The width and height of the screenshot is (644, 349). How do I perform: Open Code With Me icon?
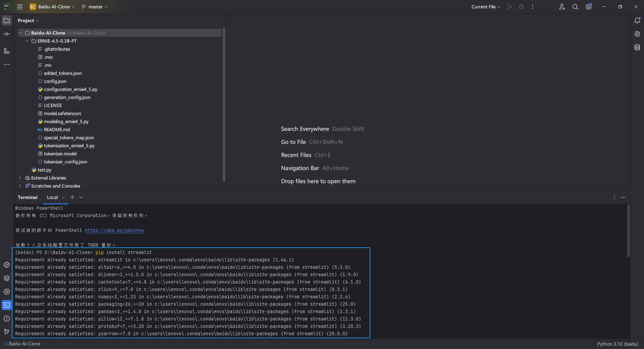562,7
